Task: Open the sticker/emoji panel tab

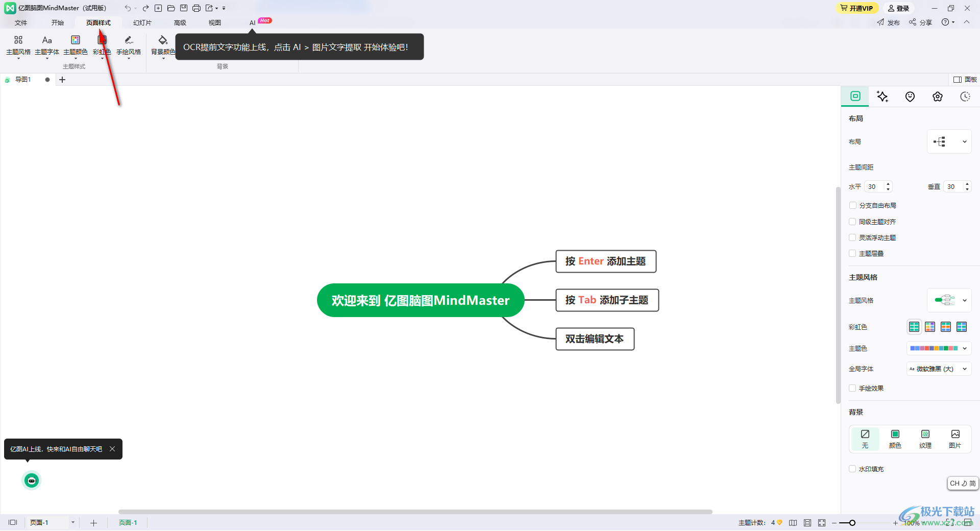Action: click(x=910, y=96)
